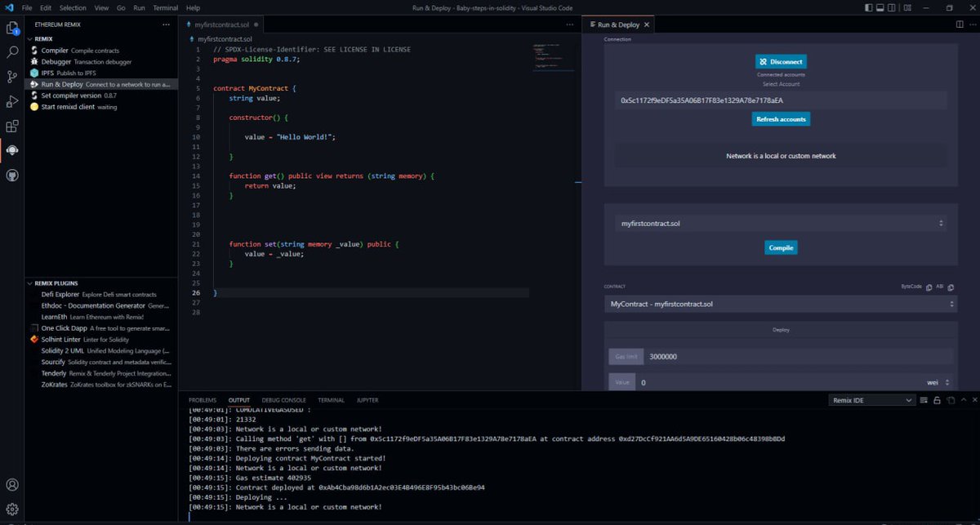The width and height of the screenshot is (980, 525).
Task: Collapse the REMIX PLUGINS section
Action: 29,283
